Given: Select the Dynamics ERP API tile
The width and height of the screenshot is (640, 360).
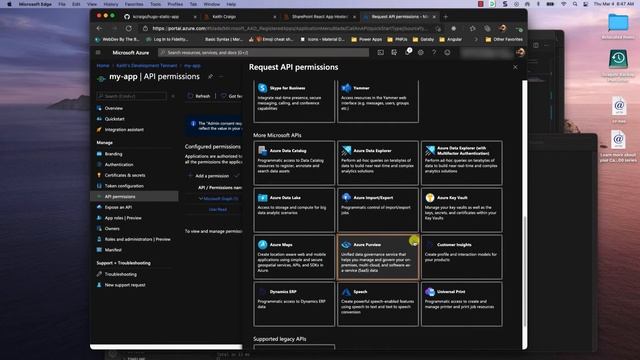Looking at the screenshot, I should 294,304.
